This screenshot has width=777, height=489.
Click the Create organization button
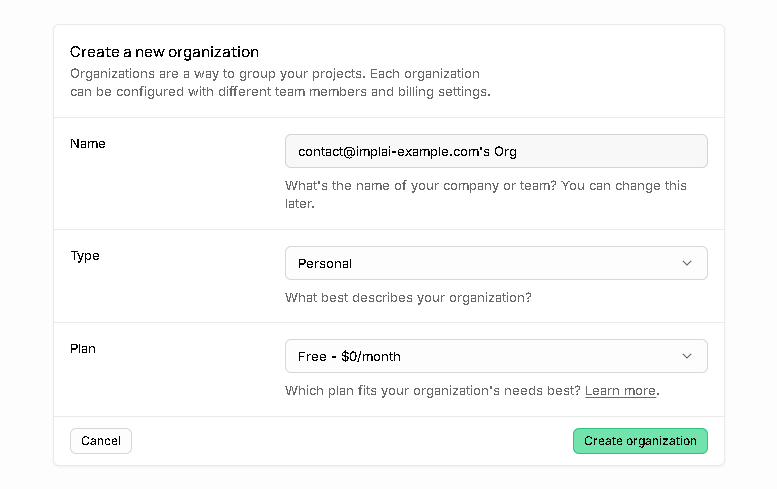click(x=640, y=441)
